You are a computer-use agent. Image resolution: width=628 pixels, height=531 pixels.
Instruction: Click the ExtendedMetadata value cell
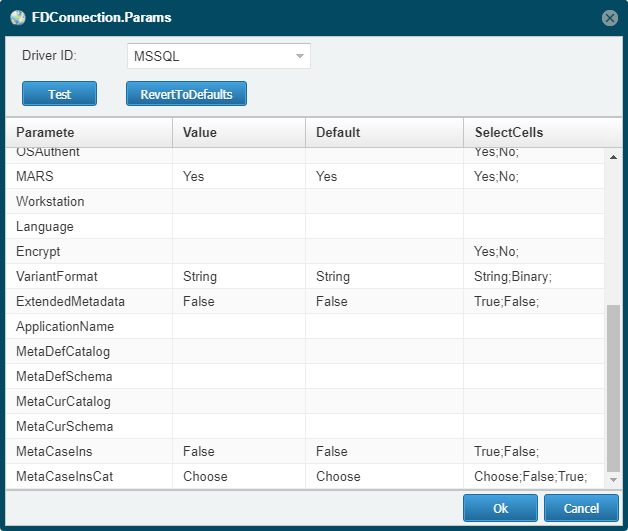coord(239,301)
